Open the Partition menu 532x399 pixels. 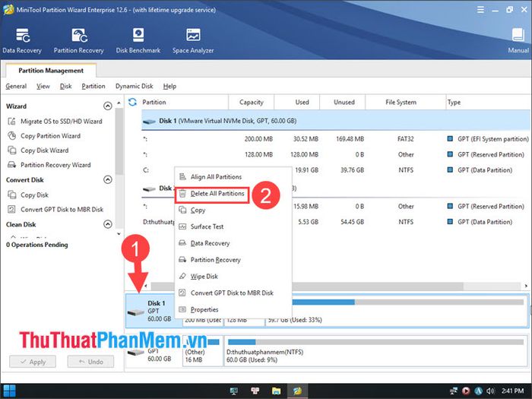coord(93,86)
